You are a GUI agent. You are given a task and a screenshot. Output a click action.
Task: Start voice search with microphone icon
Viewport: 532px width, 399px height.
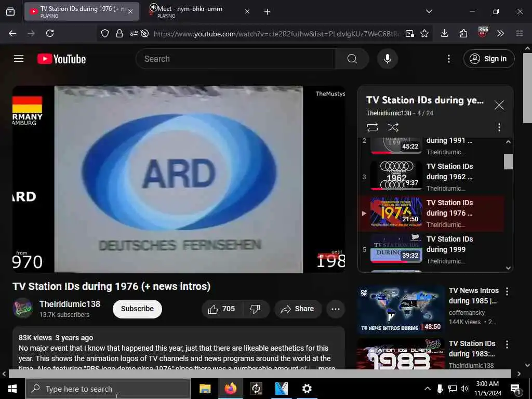(x=387, y=59)
